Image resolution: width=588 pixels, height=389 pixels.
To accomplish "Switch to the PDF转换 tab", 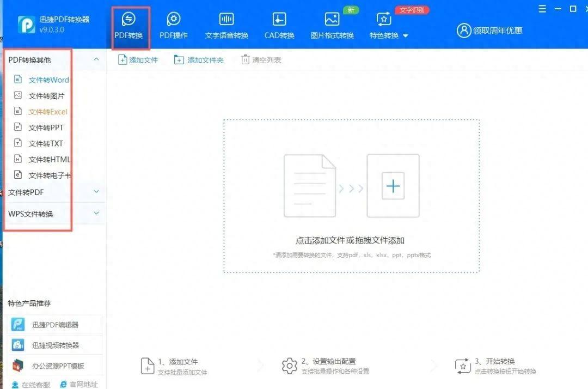I will pyautogui.click(x=128, y=25).
